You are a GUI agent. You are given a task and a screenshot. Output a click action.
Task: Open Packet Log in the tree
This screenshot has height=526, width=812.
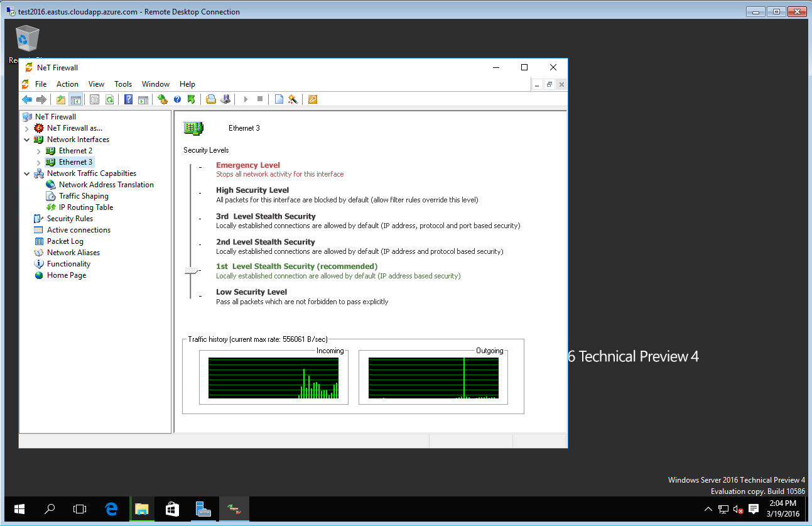(x=65, y=241)
